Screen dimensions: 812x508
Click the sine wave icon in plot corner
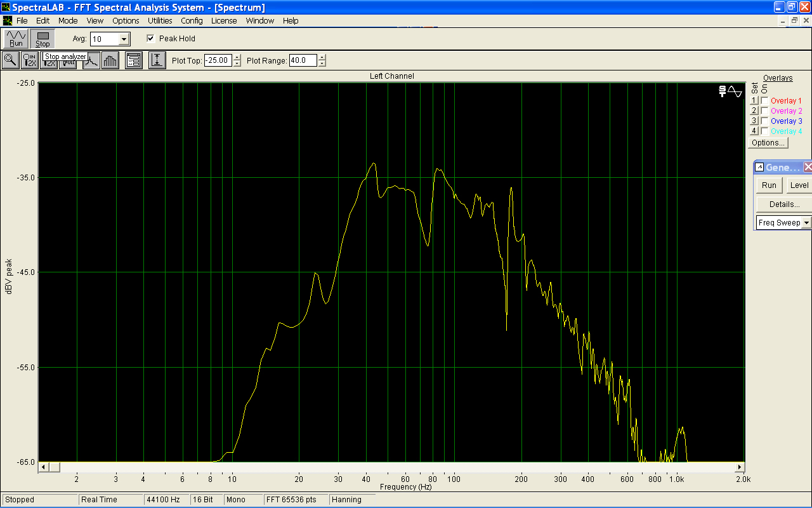click(735, 91)
